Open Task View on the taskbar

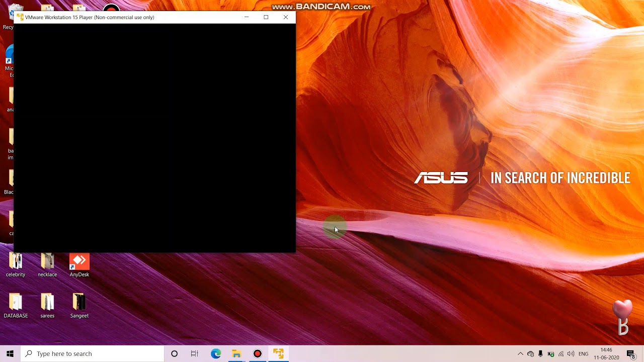click(195, 353)
